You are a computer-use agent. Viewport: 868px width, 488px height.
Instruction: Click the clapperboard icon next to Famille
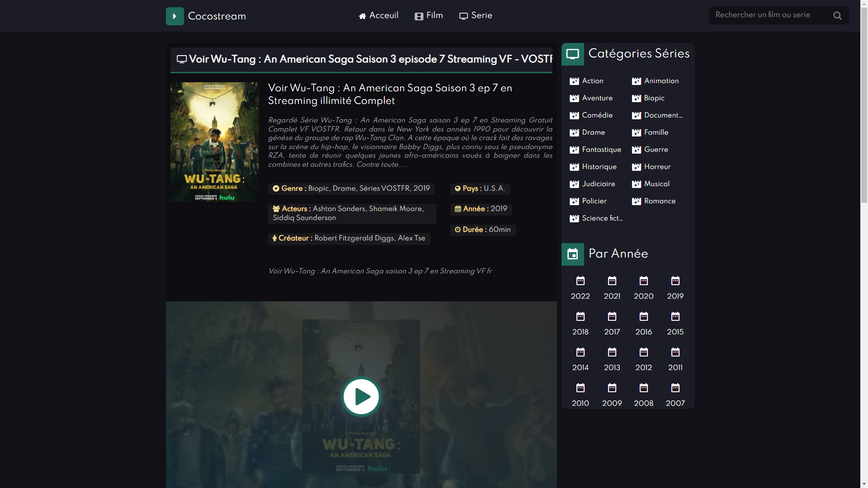pyautogui.click(x=637, y=133)
